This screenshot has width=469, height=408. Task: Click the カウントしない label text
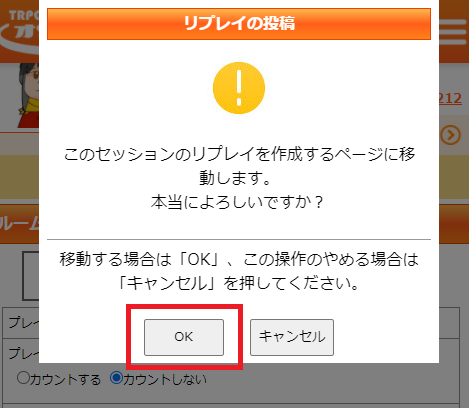165,380
